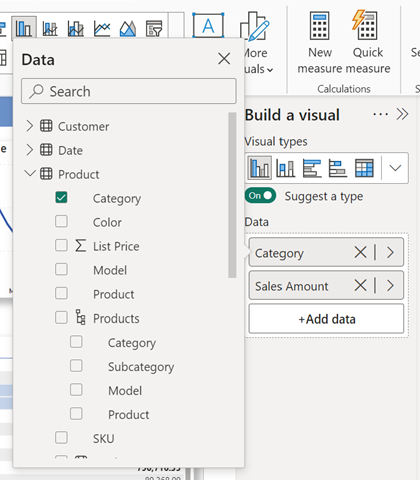This screenshot has width=420, height=480.
Task: Select the line and clustered column chart icon
Action: point(76,28)
